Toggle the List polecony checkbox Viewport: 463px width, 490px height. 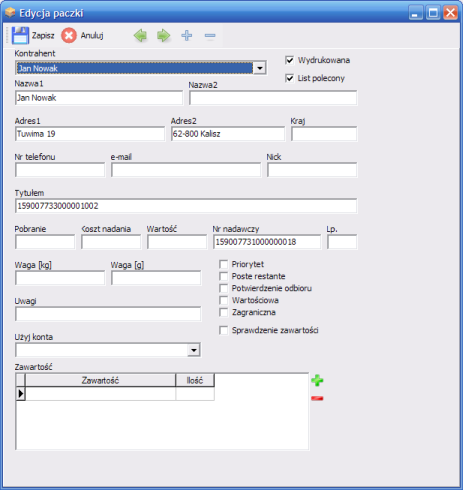(290, 78)
